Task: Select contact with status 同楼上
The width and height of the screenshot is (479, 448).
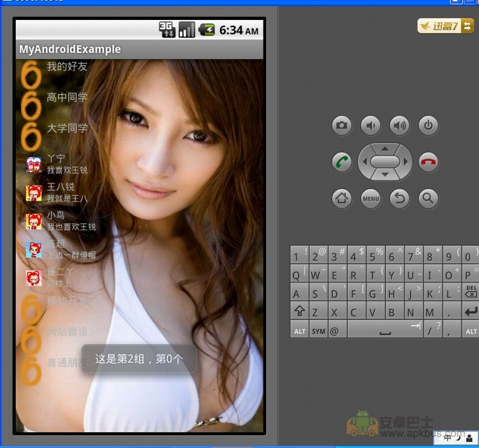Action: point(140,278)
